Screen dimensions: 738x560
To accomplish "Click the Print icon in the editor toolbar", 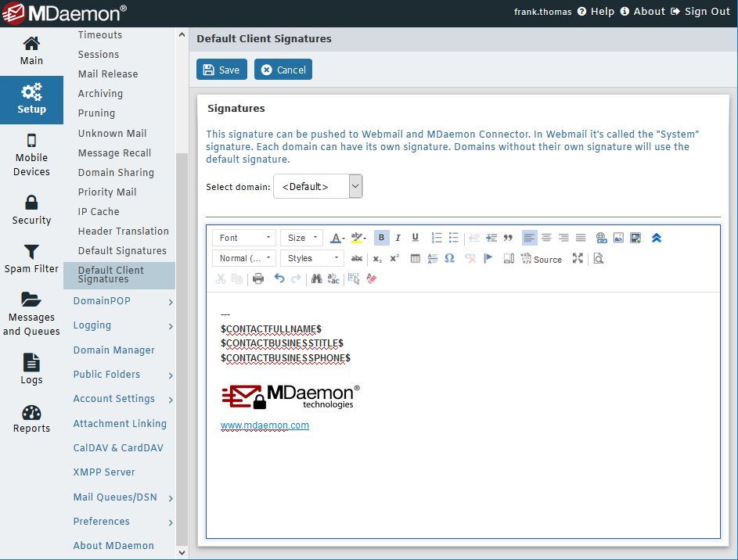I will (x=257, y=278).
